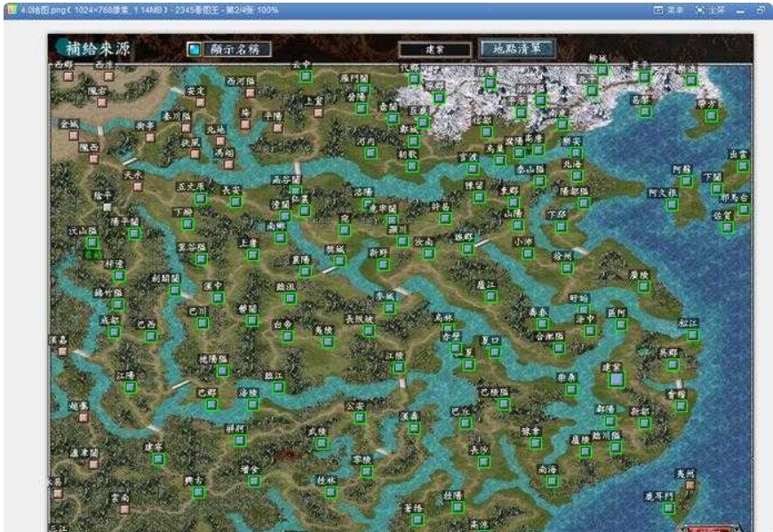Switch the viewer to 全屏 fullscreen
Viewport: 773px width, 532px height.
pyautogui.click(x=711, y=10)
